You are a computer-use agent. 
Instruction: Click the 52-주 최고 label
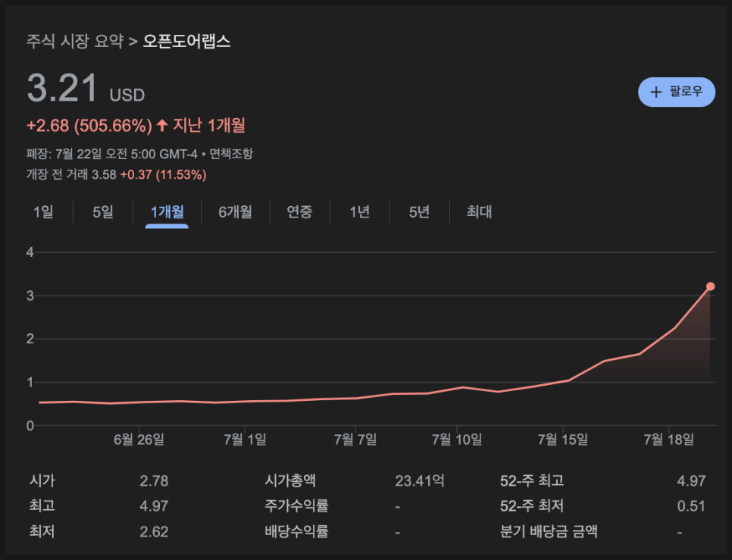coord(532,480)
